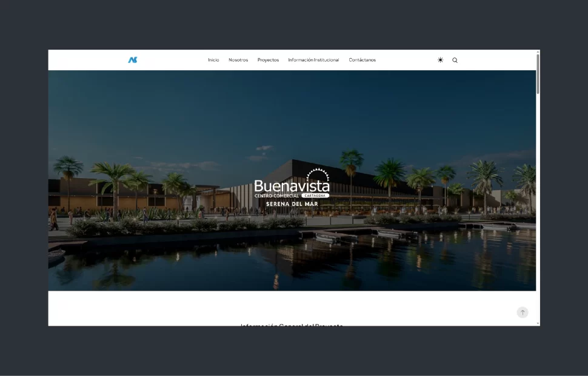Click the 'SERENA DEL MAR' text

click(x=292, y=204)
